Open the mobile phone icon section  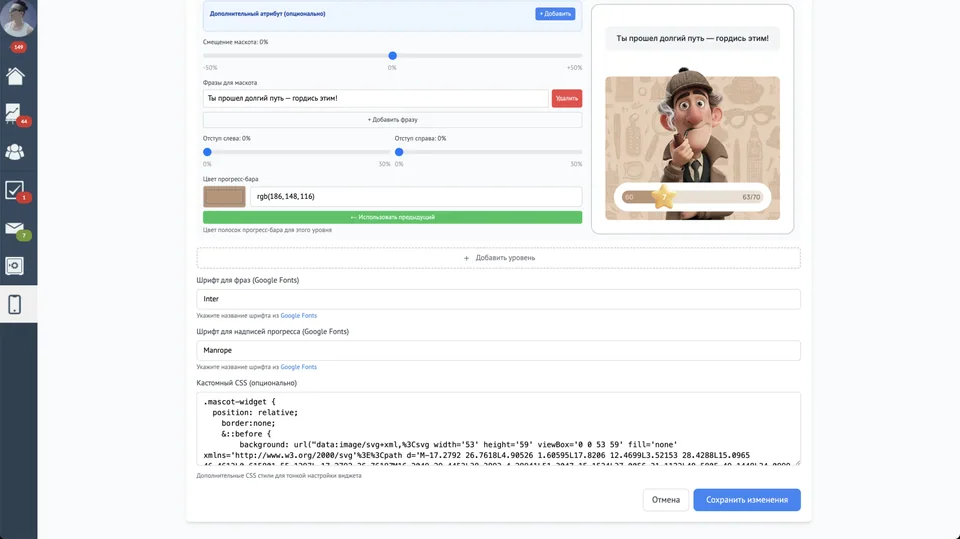tap(15, 304)
